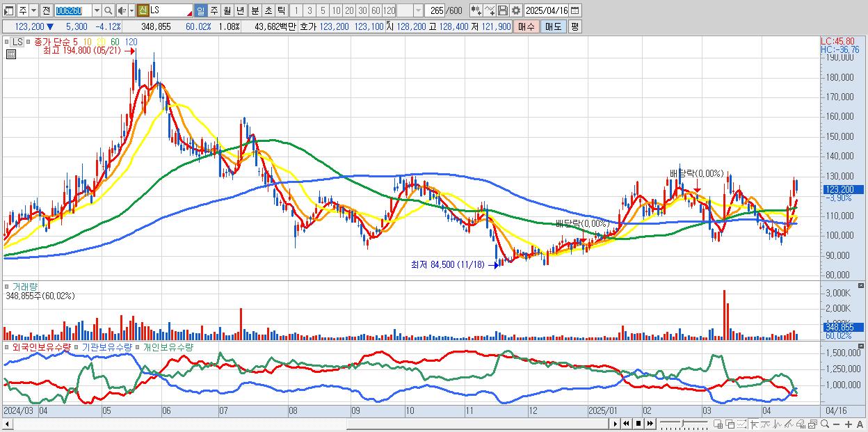Click the 주 selector at top-left
The width and height of the screenshot is (868, 432).
(x=23, y=10)
